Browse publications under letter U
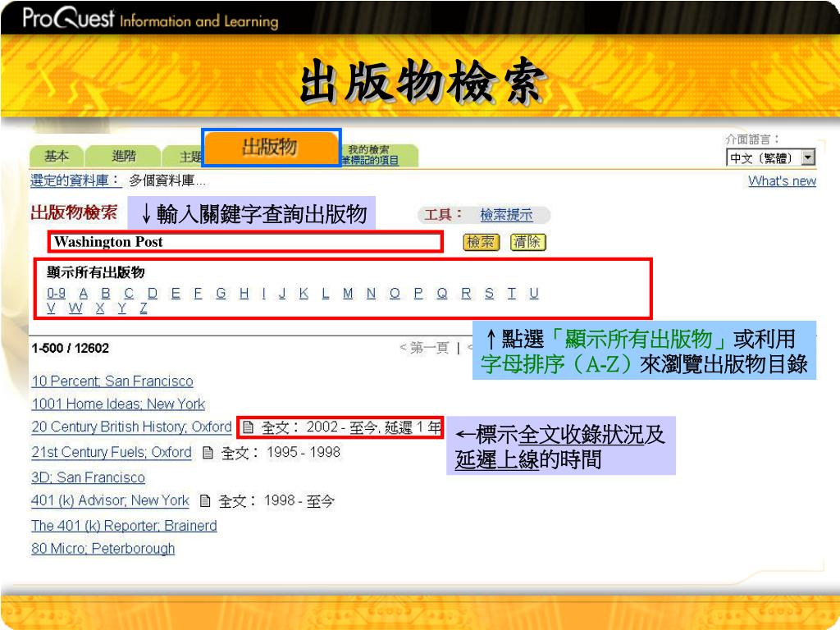Viewport: 840px width, 630px height. click(533, 293)
